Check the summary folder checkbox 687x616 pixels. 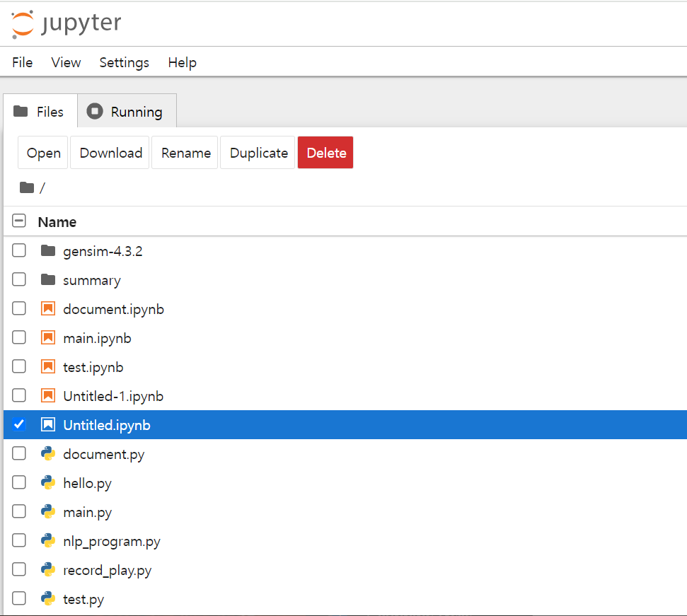[x=19, y=279]
